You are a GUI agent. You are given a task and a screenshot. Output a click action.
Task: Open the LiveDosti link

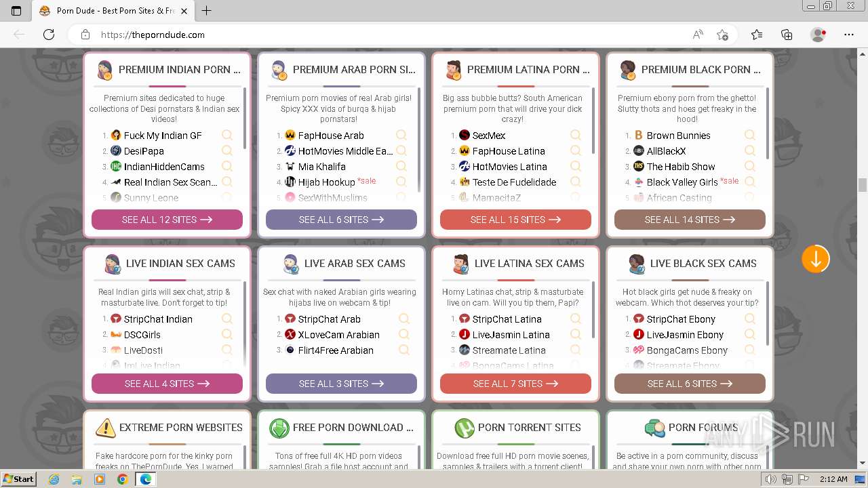143,350
